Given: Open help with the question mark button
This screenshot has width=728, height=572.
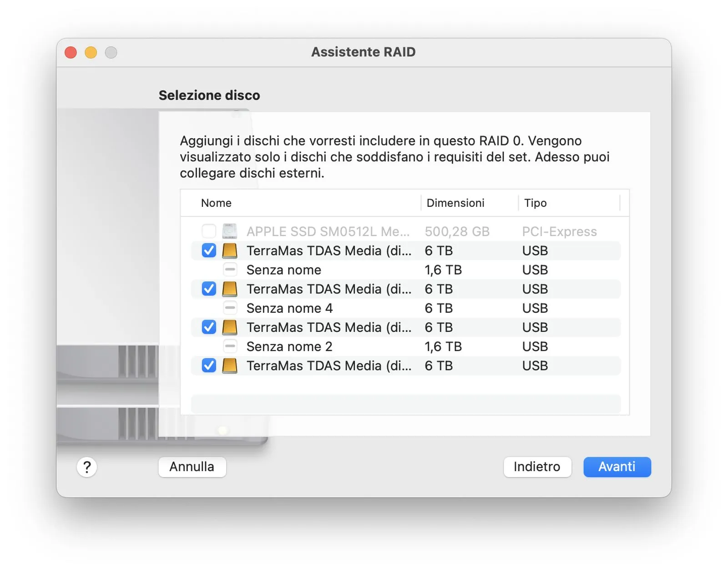Looking at the screenshot, I should click(87, 467).
